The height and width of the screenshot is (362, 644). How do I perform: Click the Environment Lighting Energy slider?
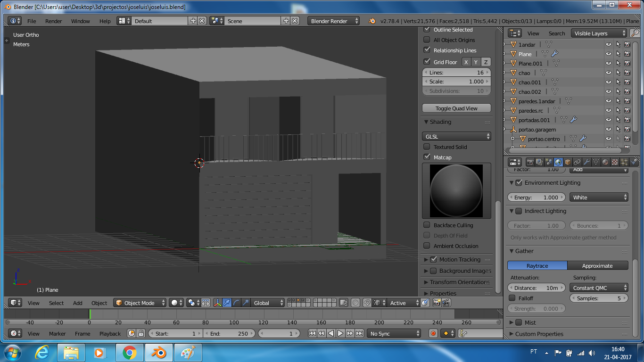[537, 197]
